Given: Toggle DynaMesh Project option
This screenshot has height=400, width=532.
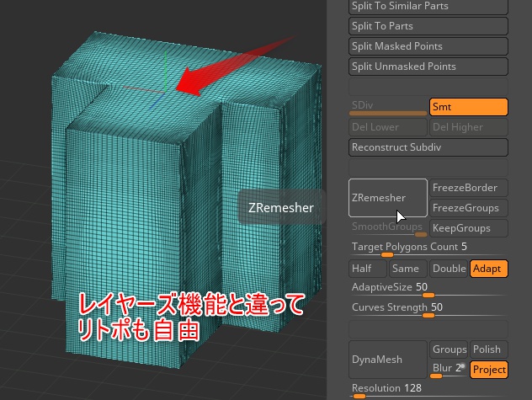Looking at the screenshot, I should click(489, 370).
